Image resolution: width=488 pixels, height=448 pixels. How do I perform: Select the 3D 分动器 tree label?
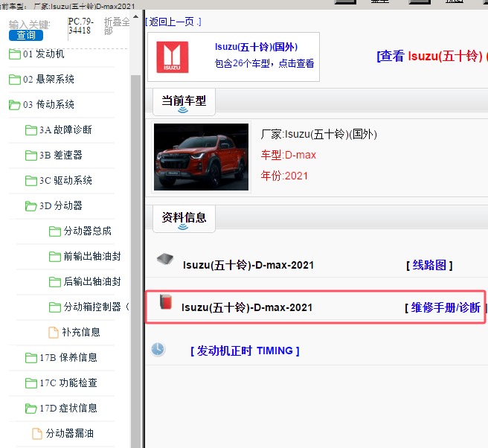point(61,206)
